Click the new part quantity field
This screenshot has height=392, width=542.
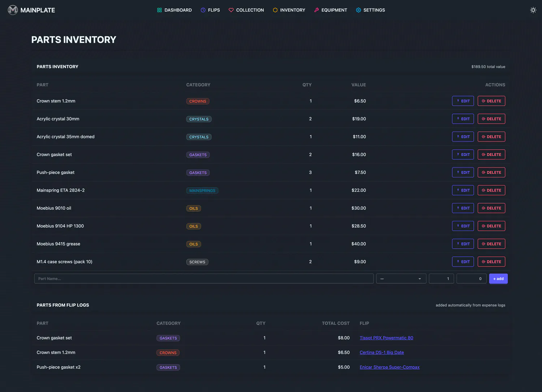441,279
